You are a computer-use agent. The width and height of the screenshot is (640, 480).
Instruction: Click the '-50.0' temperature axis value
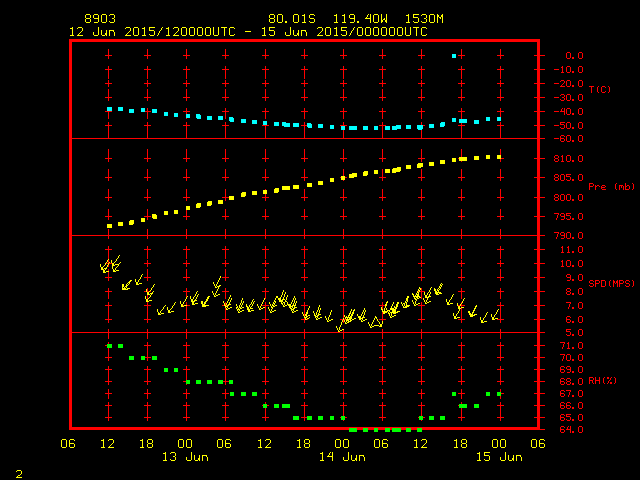click(x=569, y=125)
